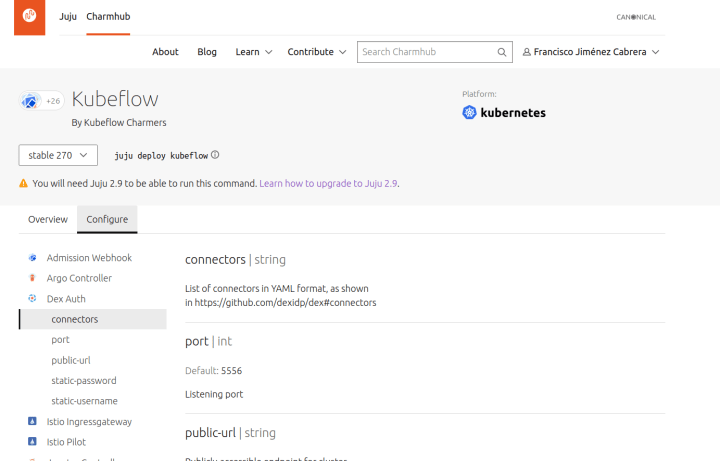This screenshot has height=461, width=720.
Task: Click the Canonical logo
Action: (x=636, y=17)
